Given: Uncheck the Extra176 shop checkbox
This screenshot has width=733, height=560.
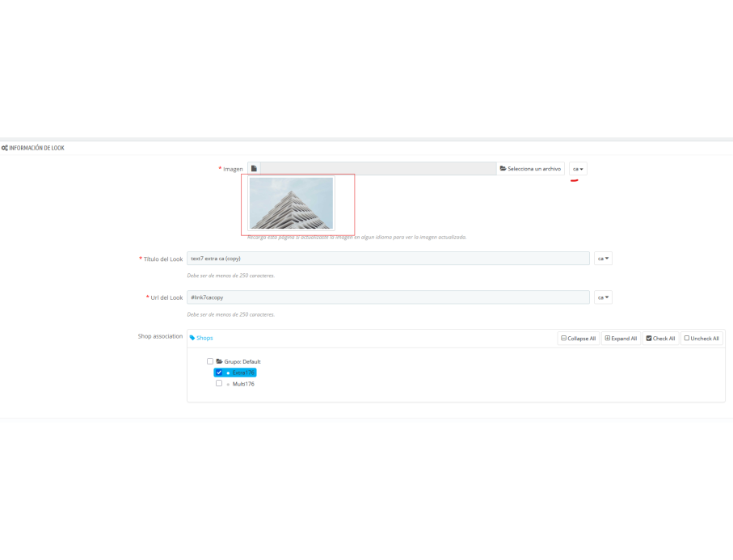Looking at the screenshot, I should (219, 373).
